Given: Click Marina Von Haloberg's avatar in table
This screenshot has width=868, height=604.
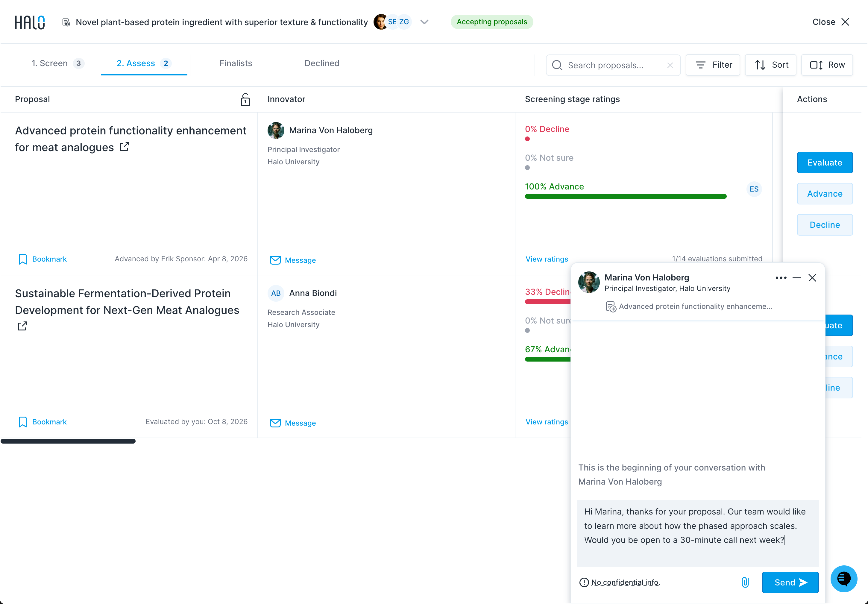Looking at the screenshot, I should pyautogui.click(x=276, y=130).
